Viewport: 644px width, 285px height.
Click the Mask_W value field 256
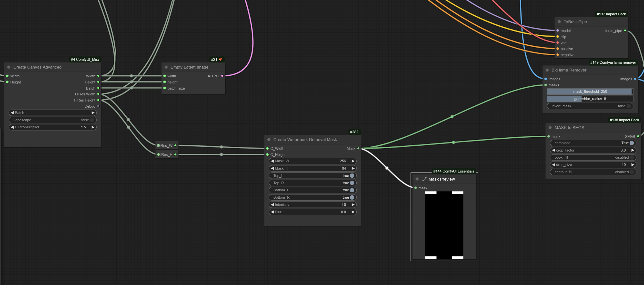[343, 161]
